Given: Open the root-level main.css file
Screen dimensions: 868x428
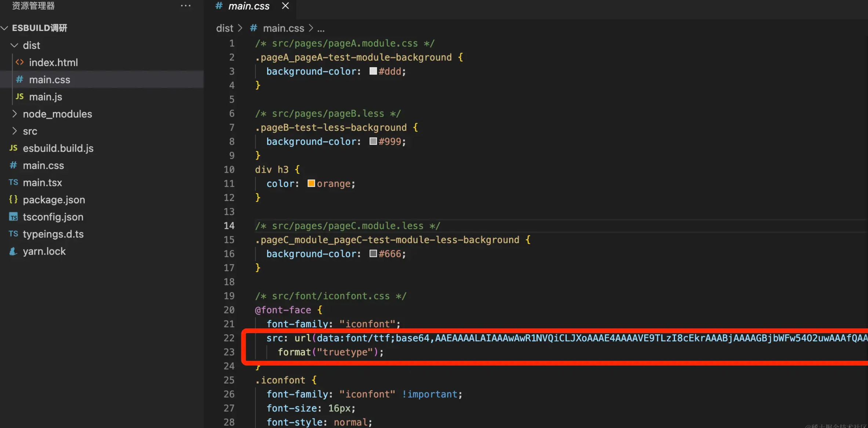Looking at the screenshot, I should click(x=102, y=166).
